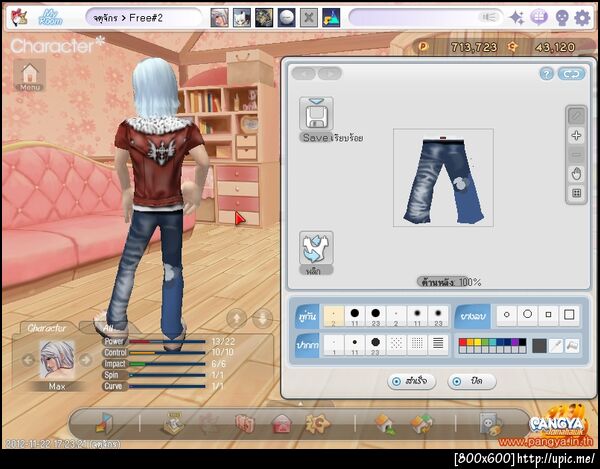
Task: Choose the large circle eraser shape
Action: coord(528,315)
